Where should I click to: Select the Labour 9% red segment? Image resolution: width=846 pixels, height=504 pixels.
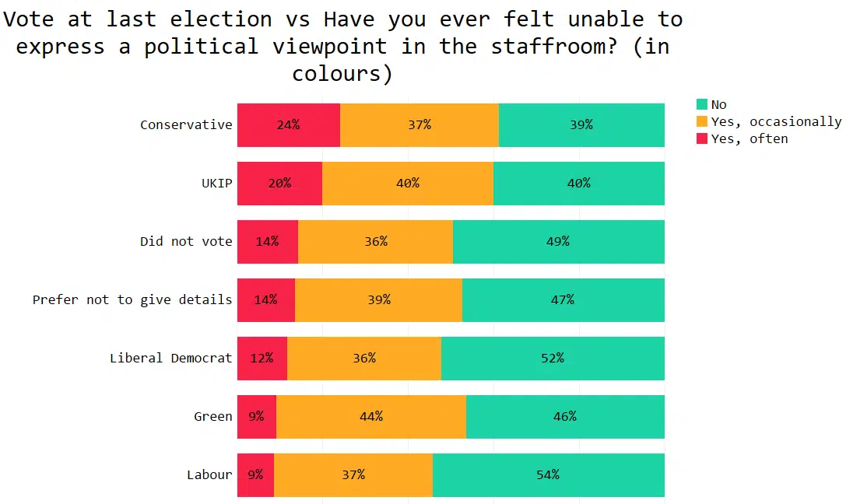pos(255,474)
